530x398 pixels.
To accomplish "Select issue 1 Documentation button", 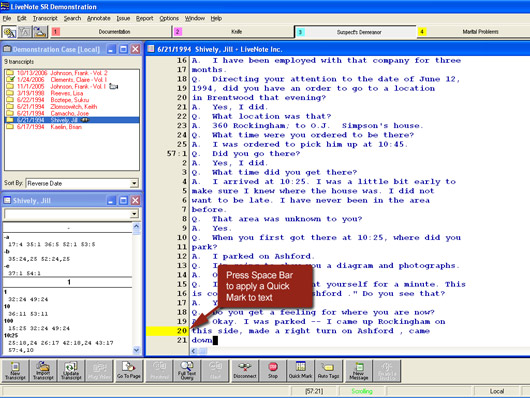I will [x=111, y=32].
